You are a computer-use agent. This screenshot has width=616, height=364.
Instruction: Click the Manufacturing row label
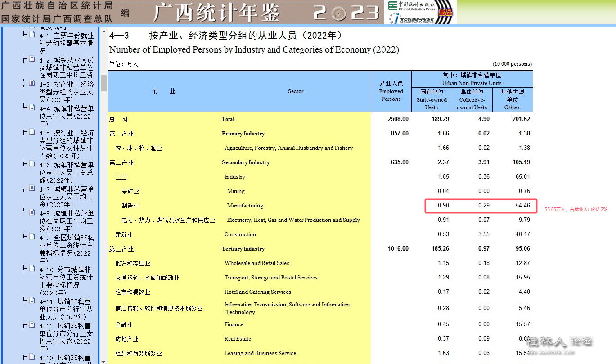(x=245, y=206)
